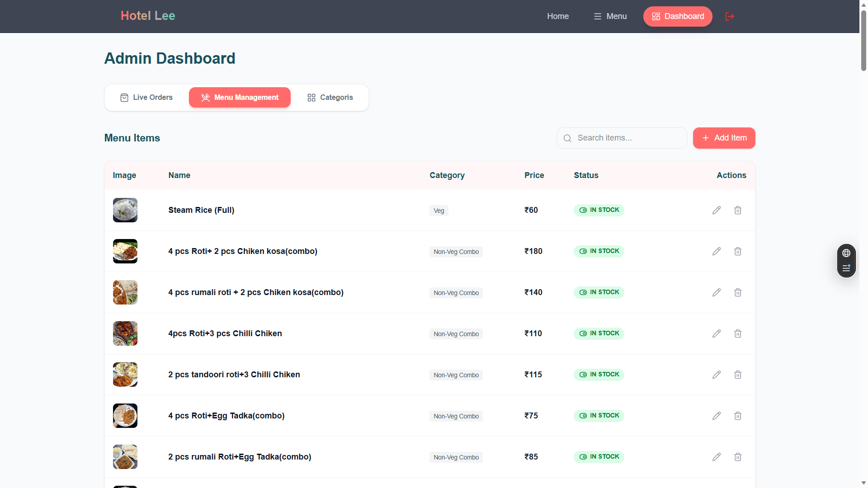Image resolution: width=868 pixels, height=488 pixels.
Task: Click the list icon on floating widget
Action: (x=846, y=268)
